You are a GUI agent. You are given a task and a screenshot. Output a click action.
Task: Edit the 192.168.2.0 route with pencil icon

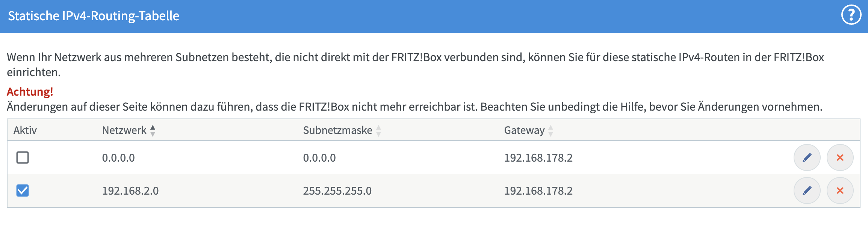807,190
